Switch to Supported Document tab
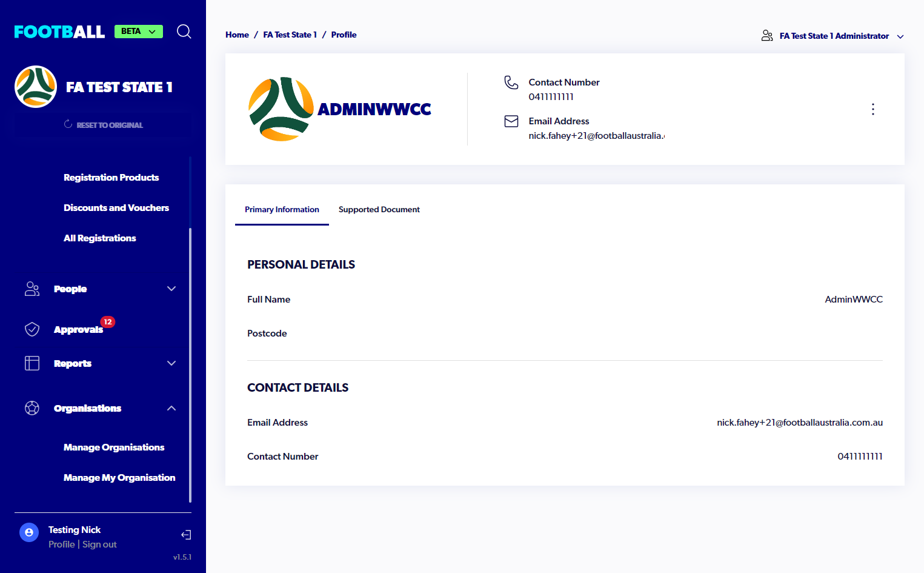924x573 pixels. tap(379, 210)
